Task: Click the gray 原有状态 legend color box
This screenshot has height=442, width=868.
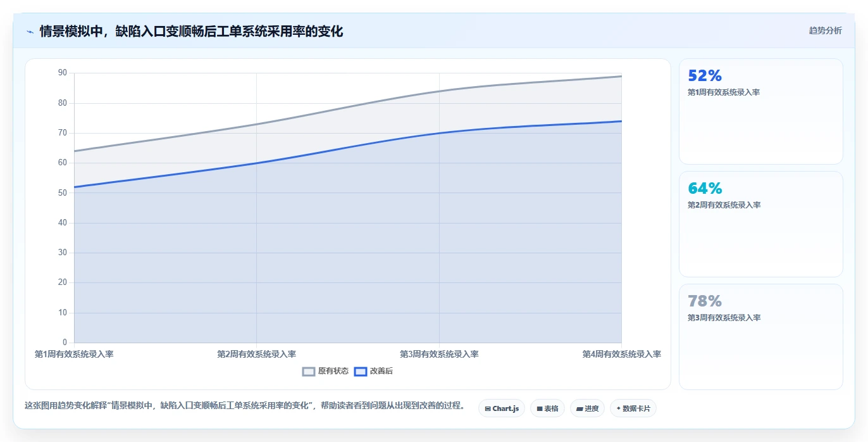Action: [x=309, y=372]
